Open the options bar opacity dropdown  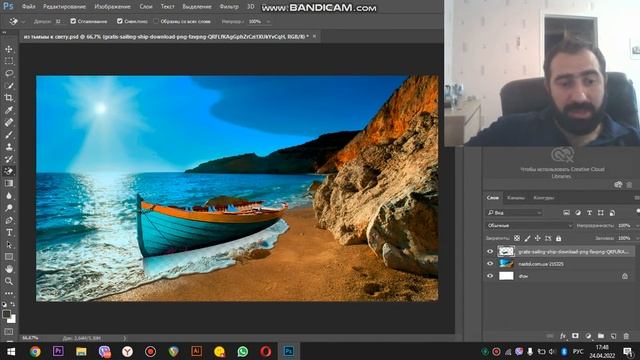pyautogui.click(x=268, y=22)
